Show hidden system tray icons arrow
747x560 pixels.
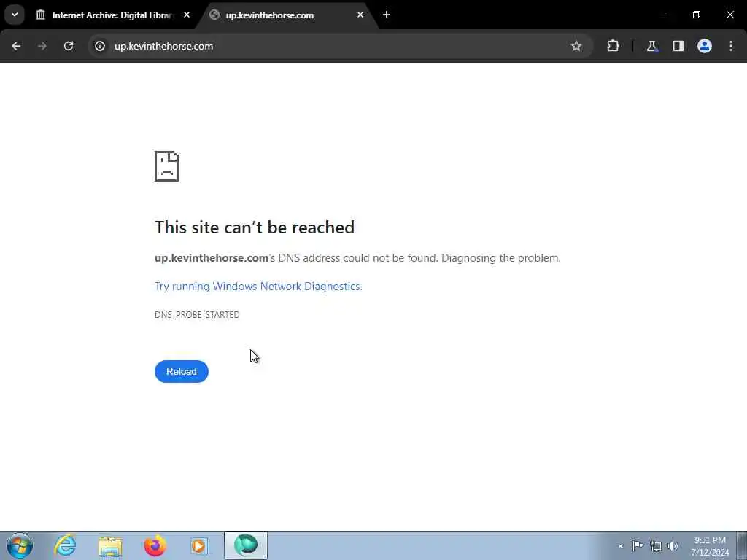620,546
